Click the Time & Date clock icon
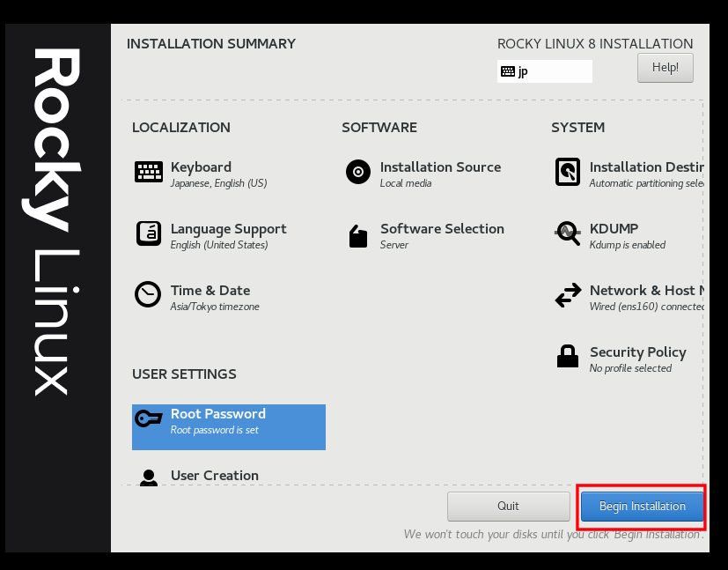The height and width of the screenshot is (570, 728). pos(148,294)
